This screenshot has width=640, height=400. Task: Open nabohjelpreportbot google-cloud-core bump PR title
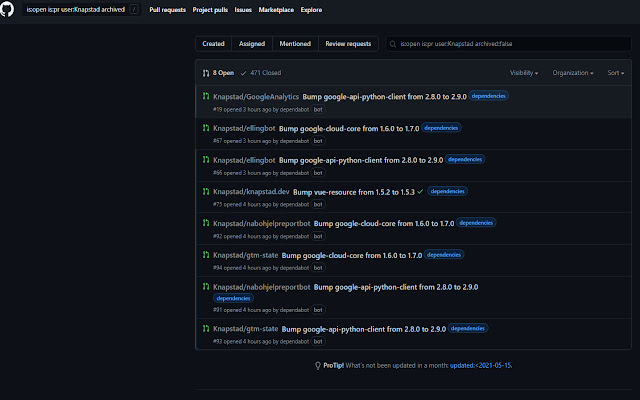point(384,224)
